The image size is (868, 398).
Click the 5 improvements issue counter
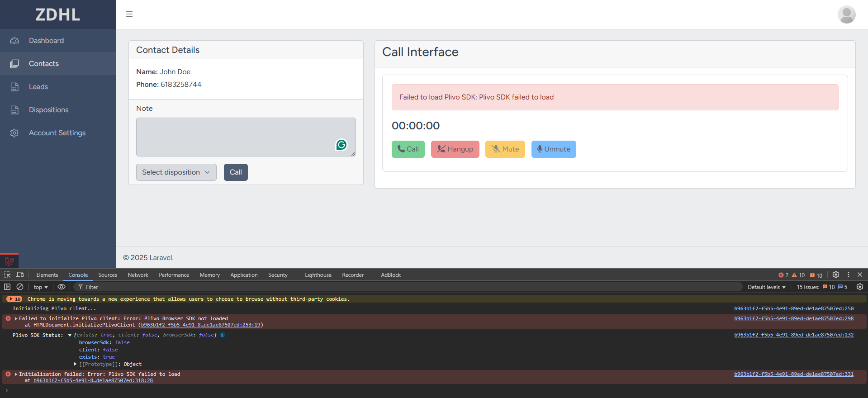[843, 287]
